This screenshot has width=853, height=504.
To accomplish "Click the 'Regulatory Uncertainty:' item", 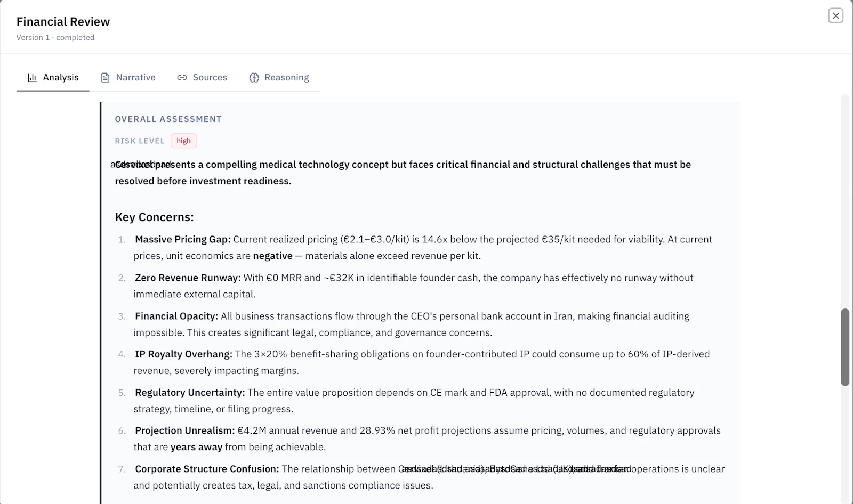I will tap(190, 393).
